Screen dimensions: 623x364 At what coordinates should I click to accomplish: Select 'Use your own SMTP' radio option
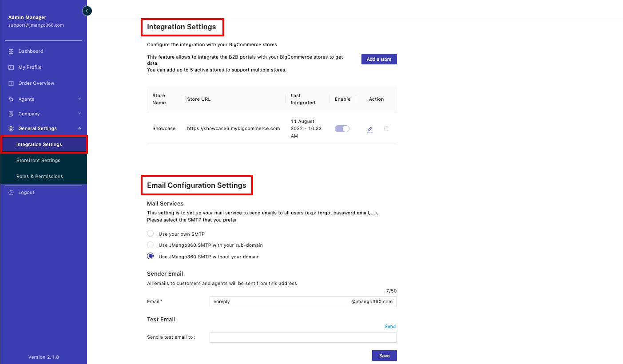click(151, 233)
